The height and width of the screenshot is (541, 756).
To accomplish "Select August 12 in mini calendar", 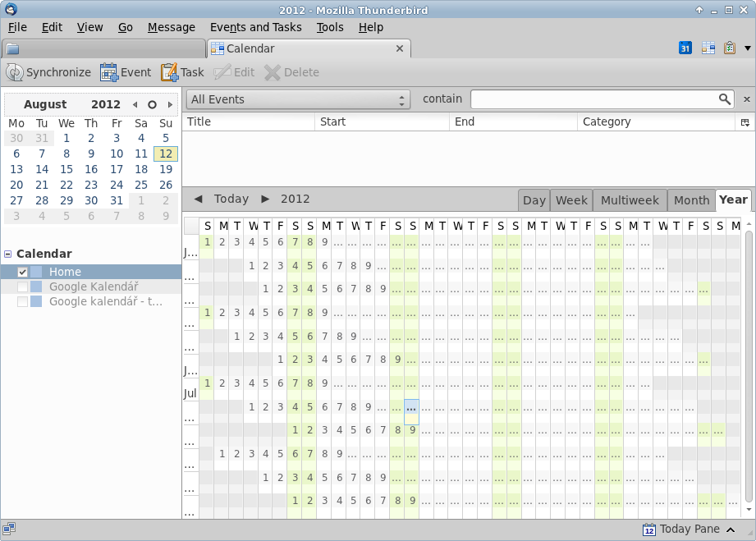I will click(x=166, y=154).
